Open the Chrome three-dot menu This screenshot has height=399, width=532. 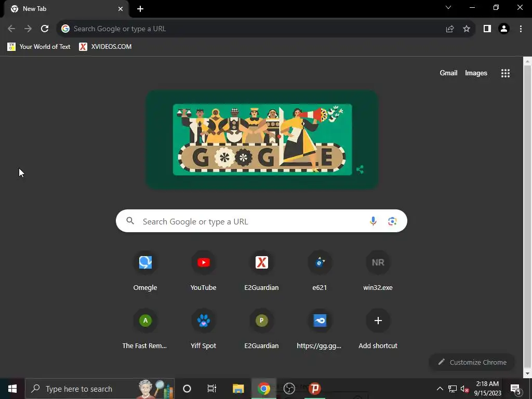pos(521,29)
